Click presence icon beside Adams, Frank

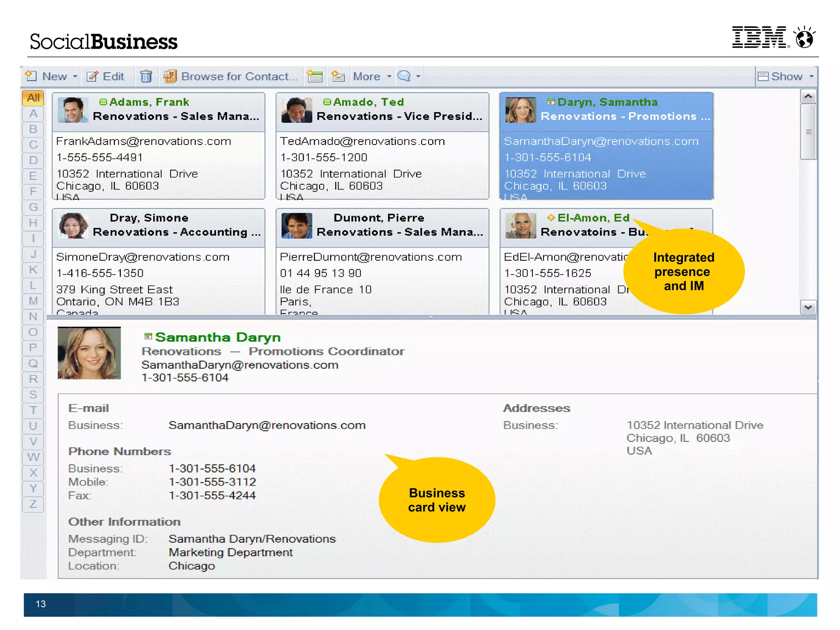click(103, 102)
